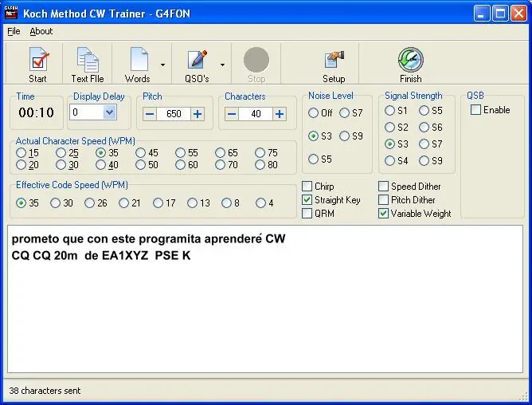Screen dimensions: 532x405
Task: Open the About menu
Action: pos(41,31)
